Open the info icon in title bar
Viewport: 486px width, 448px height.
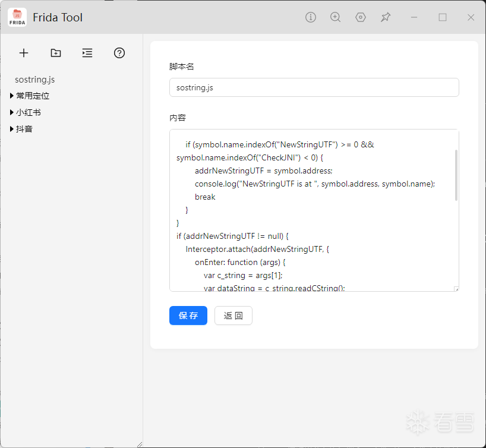coord(311,17)
